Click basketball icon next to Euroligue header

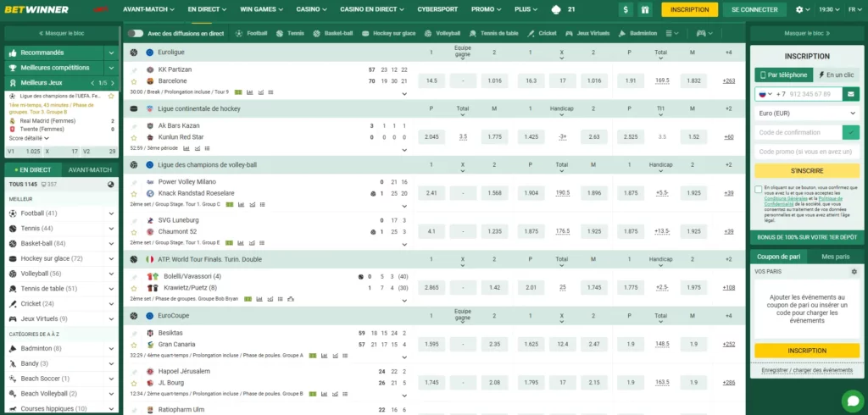[x=133, y=53]
